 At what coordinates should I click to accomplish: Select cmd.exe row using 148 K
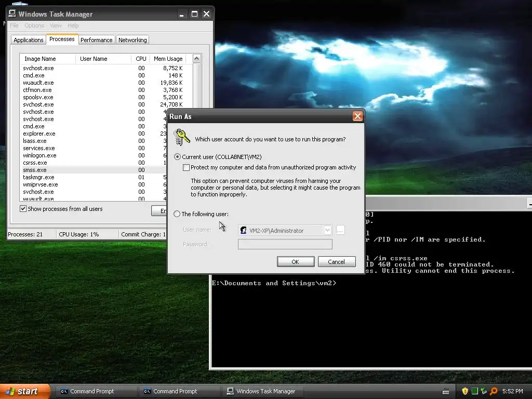(106, 75)
